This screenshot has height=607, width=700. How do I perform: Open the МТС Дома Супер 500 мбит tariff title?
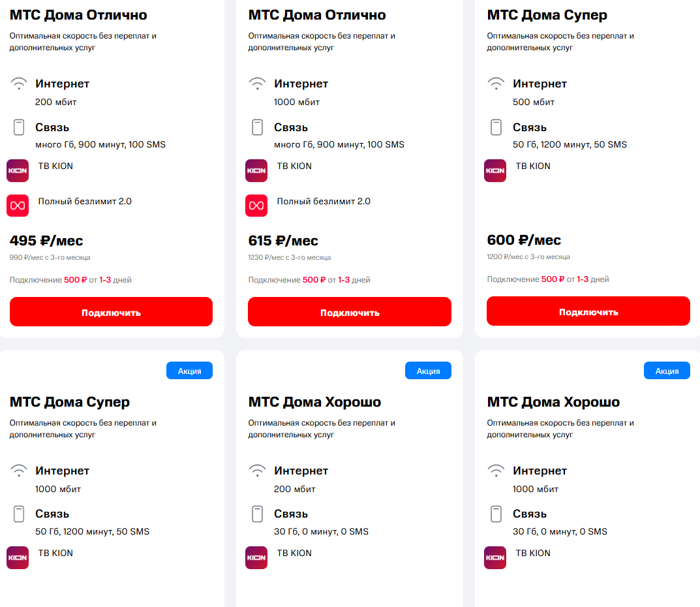click(547, 15)
